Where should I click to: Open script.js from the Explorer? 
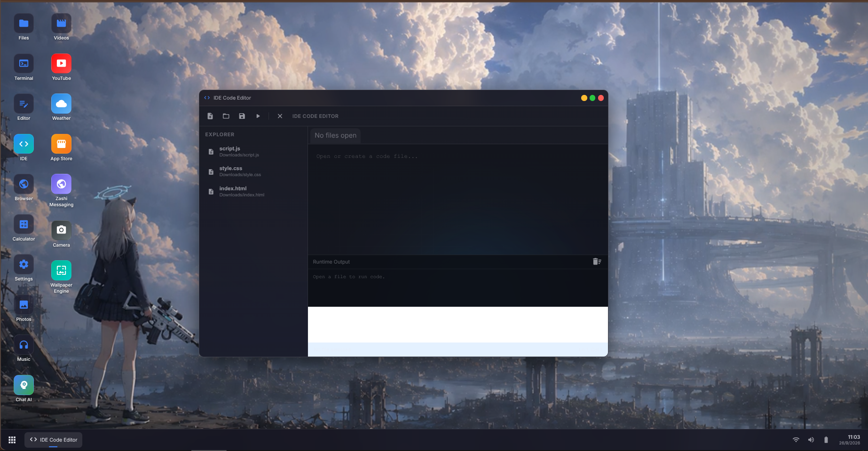(x=254, y=151)
